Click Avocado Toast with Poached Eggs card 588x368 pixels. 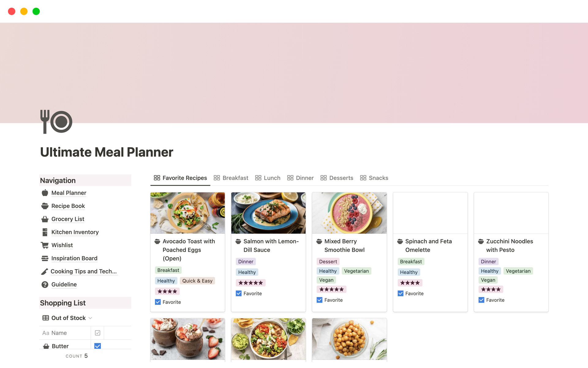coord(187,250)
